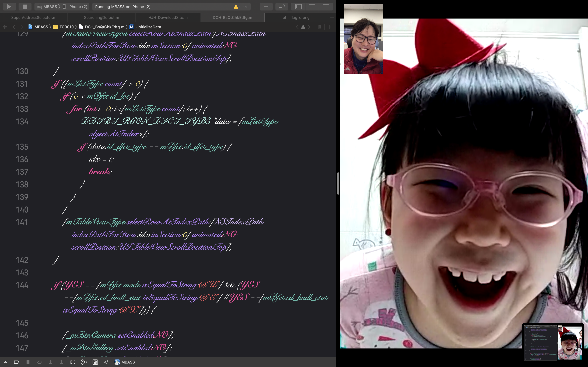Open Debug Memory Graph tool
Viewport: 588px width, 367px height.
click(x=84, y=362)
